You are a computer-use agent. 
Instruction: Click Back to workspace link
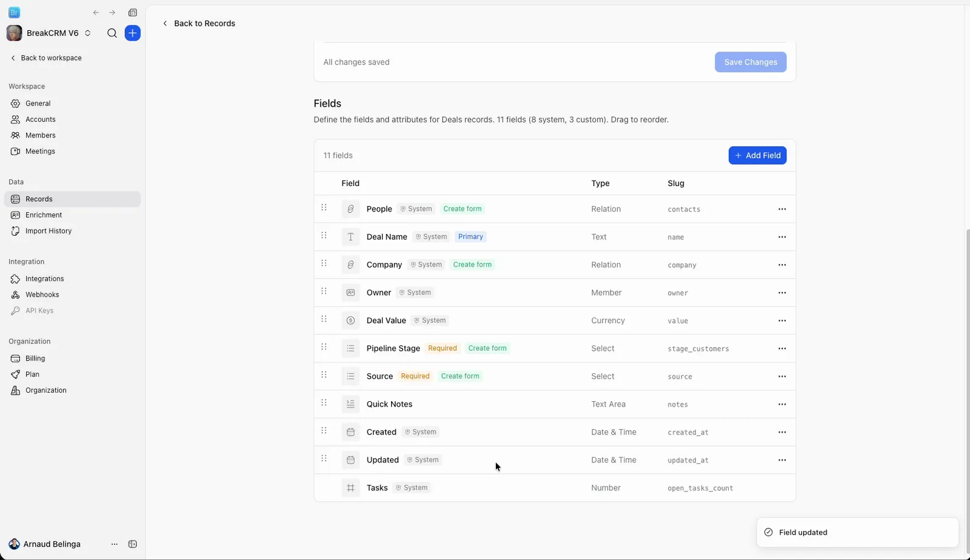(x=46, y=58)
